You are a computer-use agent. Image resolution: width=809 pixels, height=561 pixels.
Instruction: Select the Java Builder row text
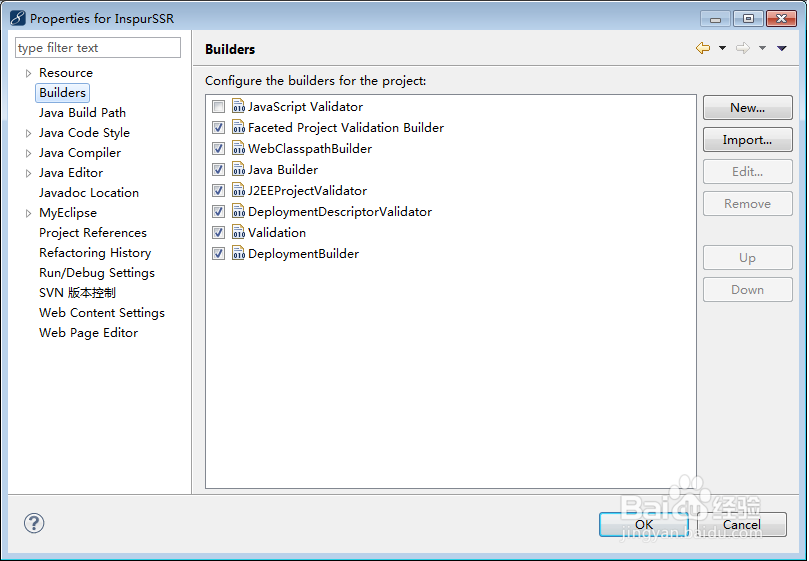click(283, 169)
